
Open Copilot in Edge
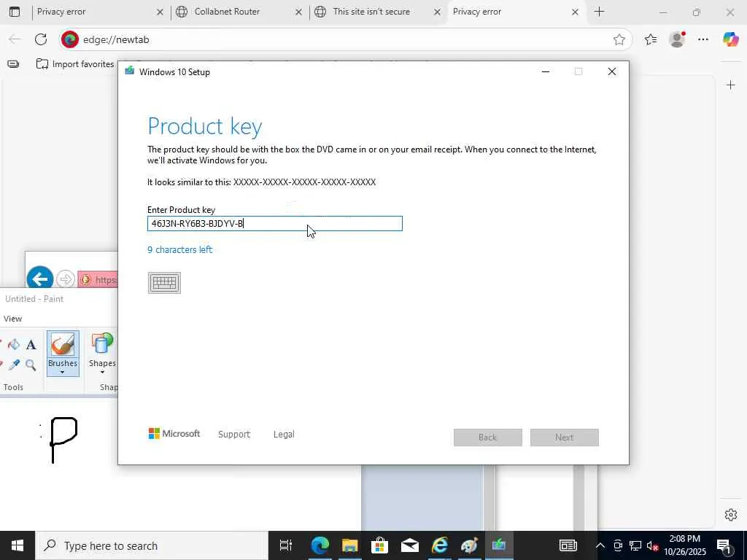(x=731, y=39)
